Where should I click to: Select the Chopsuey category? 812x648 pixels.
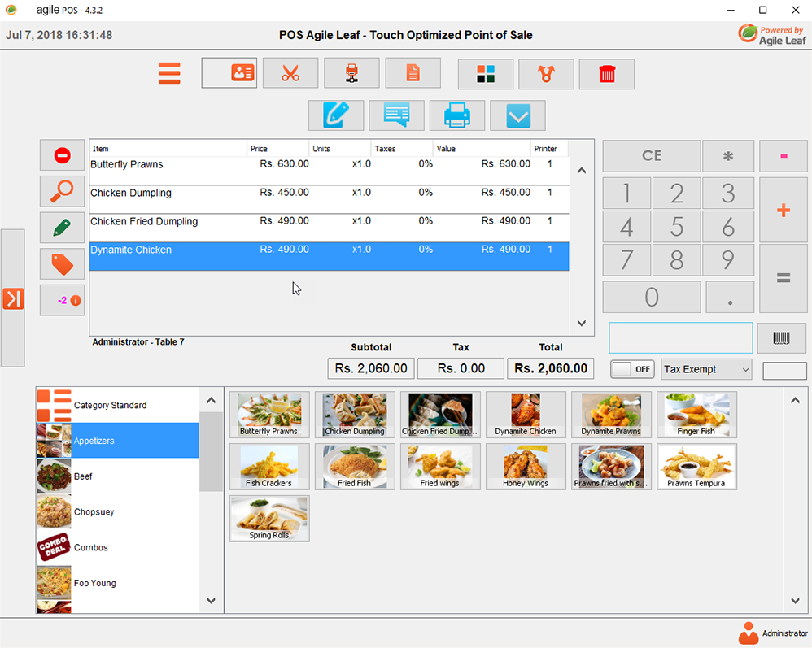(117, 512)
